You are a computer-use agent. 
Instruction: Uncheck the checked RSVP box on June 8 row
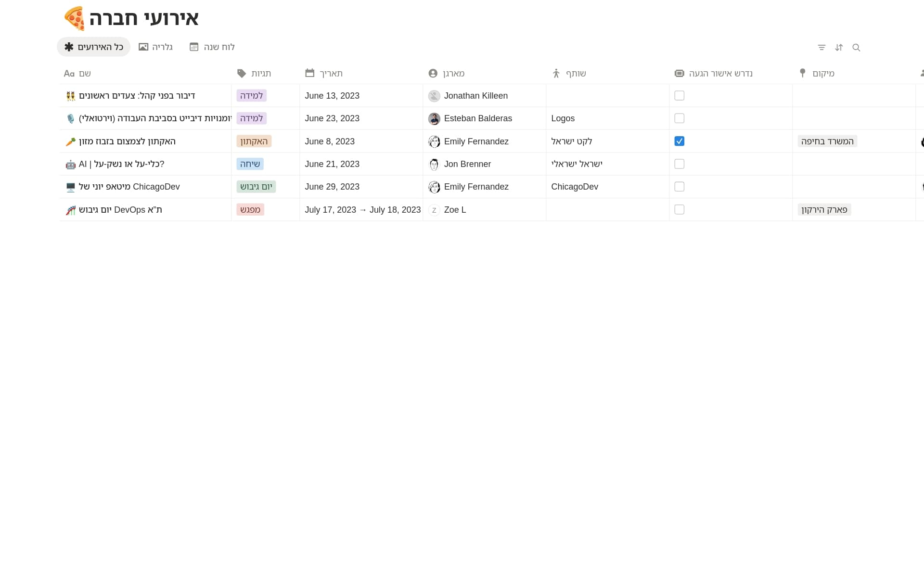[679, 141]
